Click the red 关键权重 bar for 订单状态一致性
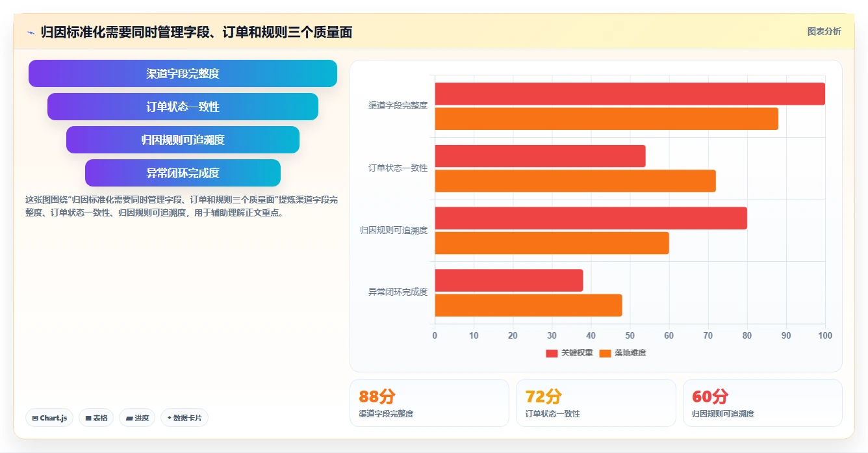The height and width of the screenshot is (453, 868). pyautogui.click(x=540, y=156)
